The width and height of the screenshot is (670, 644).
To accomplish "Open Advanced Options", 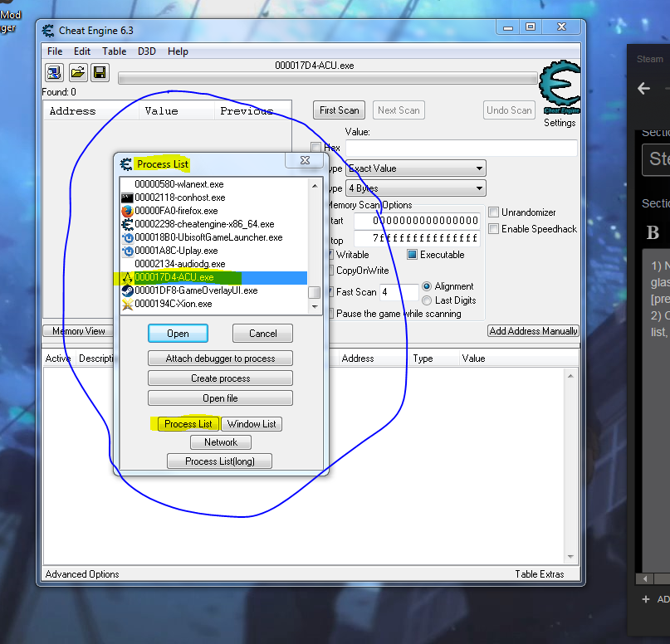I will pyautogui.click(x=82, y=574).
